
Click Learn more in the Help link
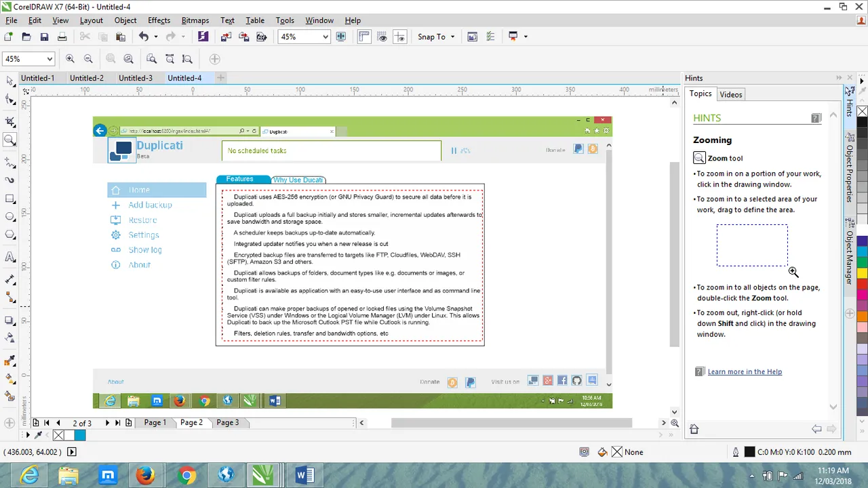[745, 371]
